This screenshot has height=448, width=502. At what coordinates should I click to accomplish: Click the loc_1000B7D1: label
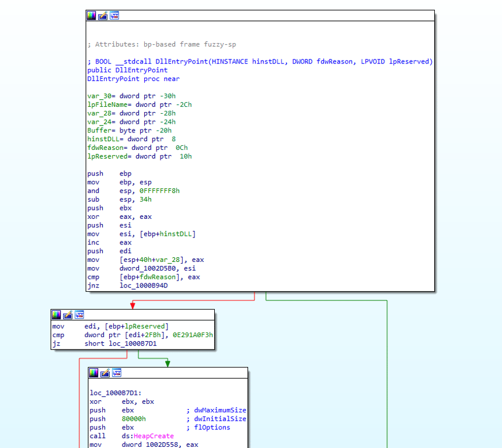(x=116, y=393)
